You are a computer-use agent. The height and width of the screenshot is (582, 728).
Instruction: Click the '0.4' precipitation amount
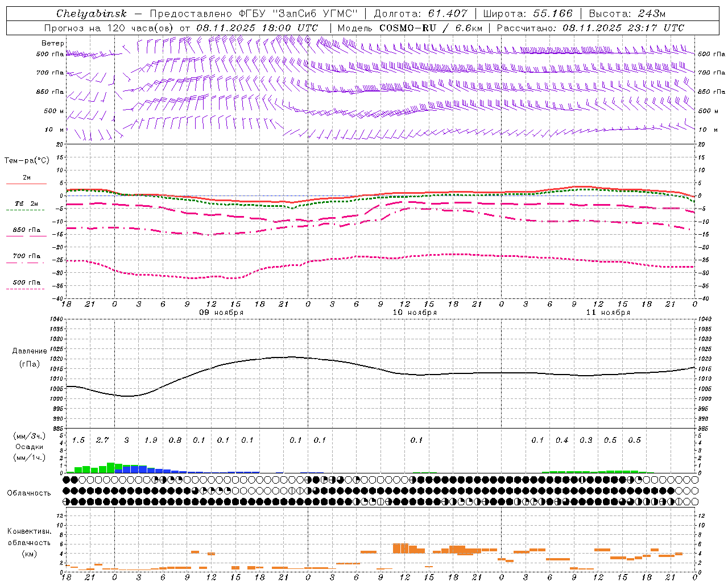click(x=562, y=440)
